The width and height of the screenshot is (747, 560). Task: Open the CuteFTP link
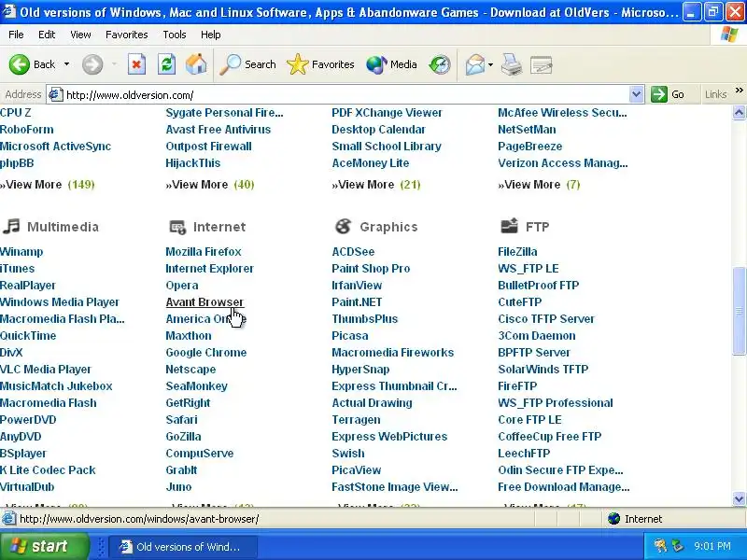pyautogui.click(x=520, y=301)
